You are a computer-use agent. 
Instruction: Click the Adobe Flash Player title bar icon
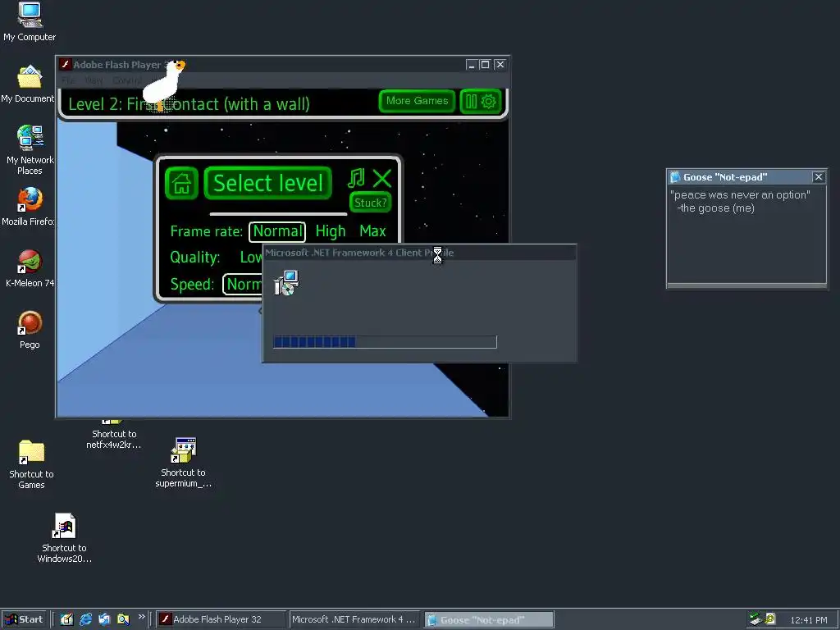(66, 64)
